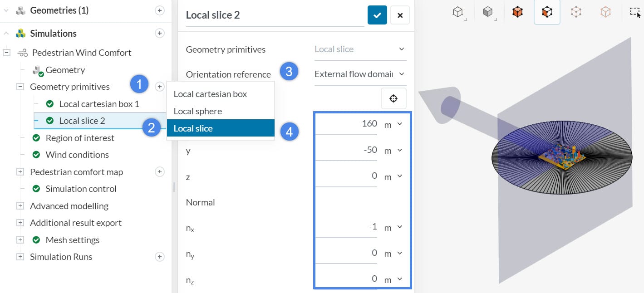Expand the Advanced modelling tree item

pos(20,205)
